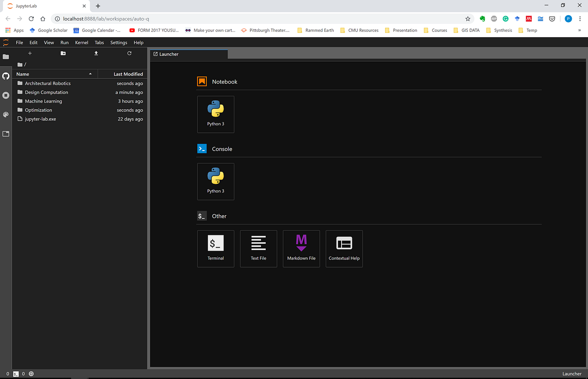Show running kernels and sessions panel
The image size is (588, 379).
pyautogui.click(x=6, y=95)
